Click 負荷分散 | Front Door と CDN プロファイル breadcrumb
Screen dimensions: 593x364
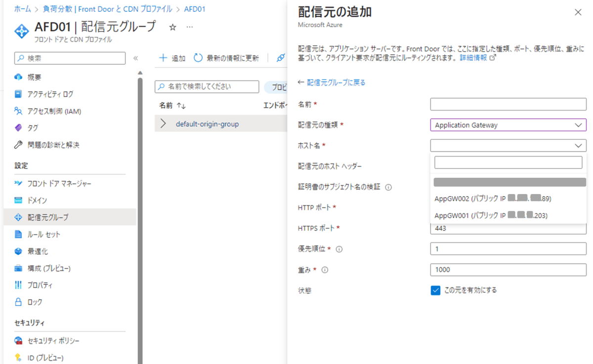click(x=107, y=9)
